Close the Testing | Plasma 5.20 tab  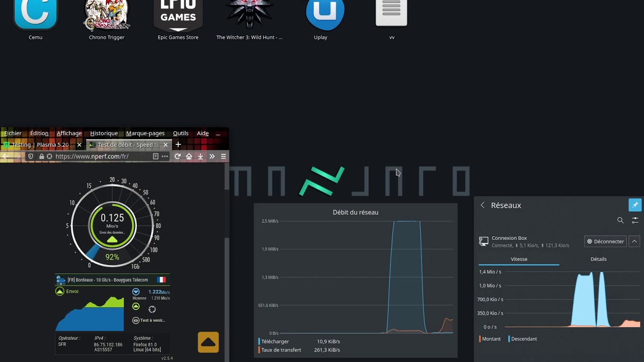click(x=79, y=145)
